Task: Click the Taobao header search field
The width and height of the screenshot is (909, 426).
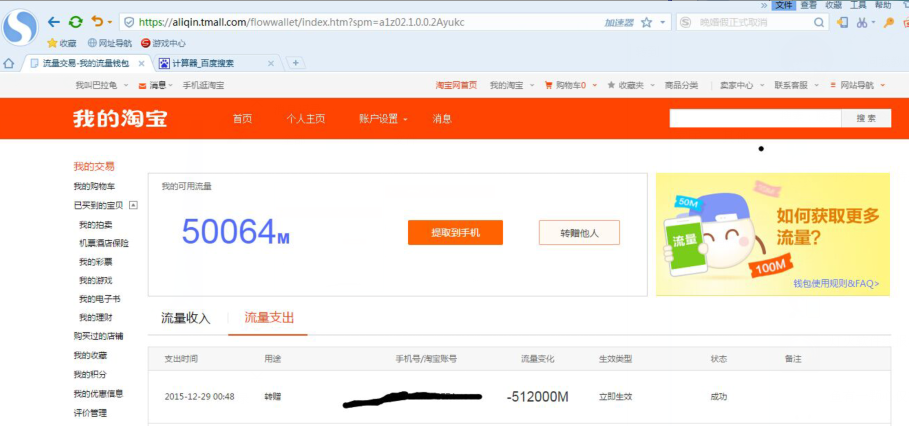Action: tap(755, 118)
